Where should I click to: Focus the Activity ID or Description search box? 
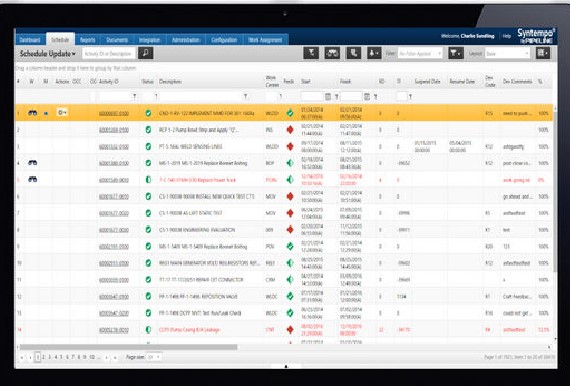click(x=109, y=53)
